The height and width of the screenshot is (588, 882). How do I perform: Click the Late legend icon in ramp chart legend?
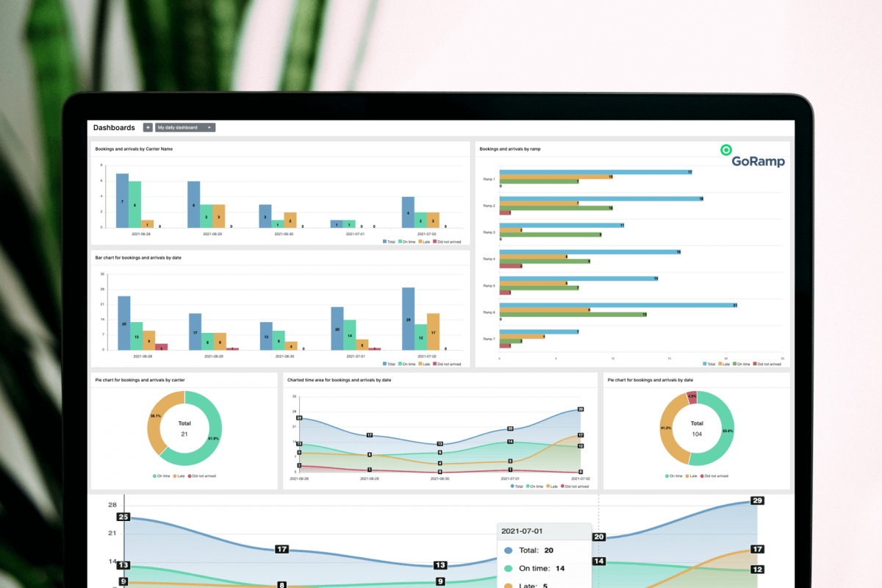[720, 363]
